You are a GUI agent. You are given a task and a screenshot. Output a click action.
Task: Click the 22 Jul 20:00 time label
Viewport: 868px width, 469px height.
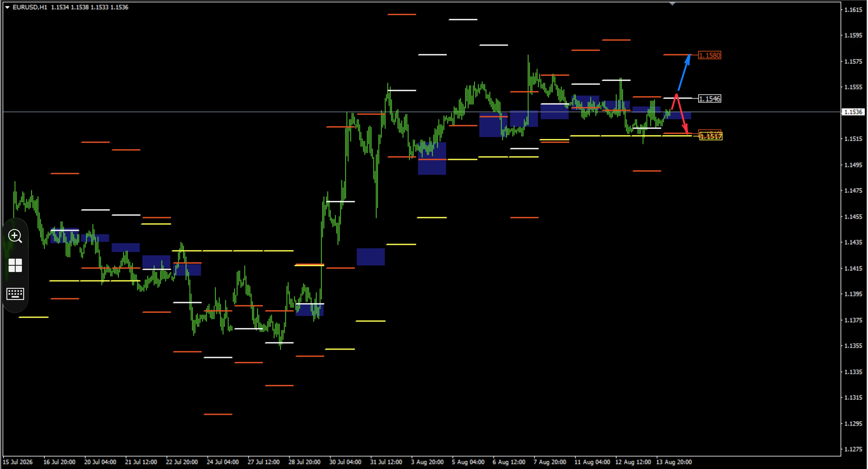182,462
